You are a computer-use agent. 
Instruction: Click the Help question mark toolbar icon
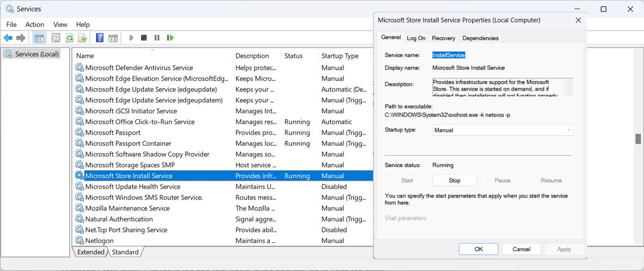click(x=100, y=38)
